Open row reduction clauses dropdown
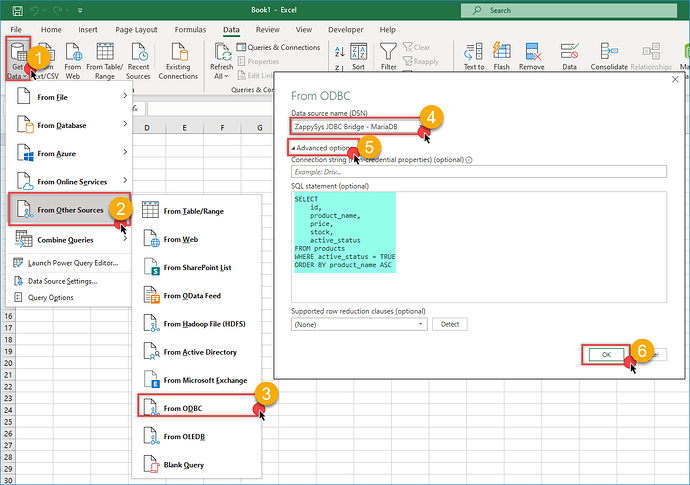This screenshot has width=690, height=485. coord(359,324)
